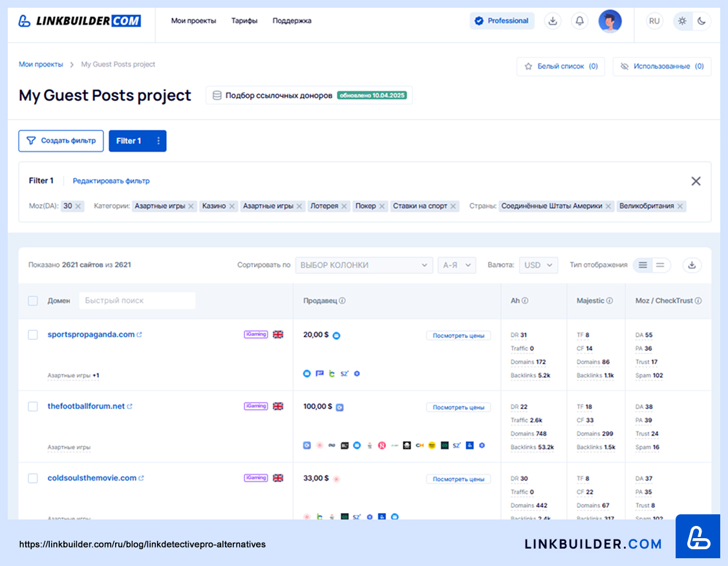
Task: Switch to compact display type
Action: click(660, 265)
